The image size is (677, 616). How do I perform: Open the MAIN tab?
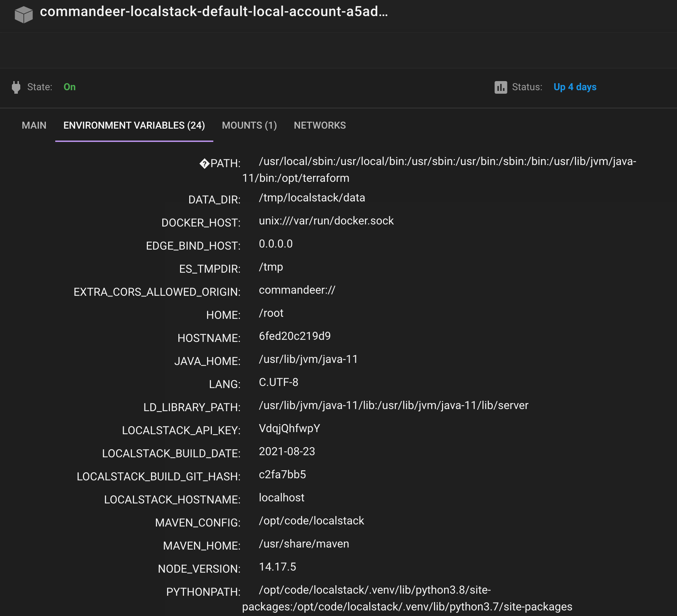(x=34, y=125)
